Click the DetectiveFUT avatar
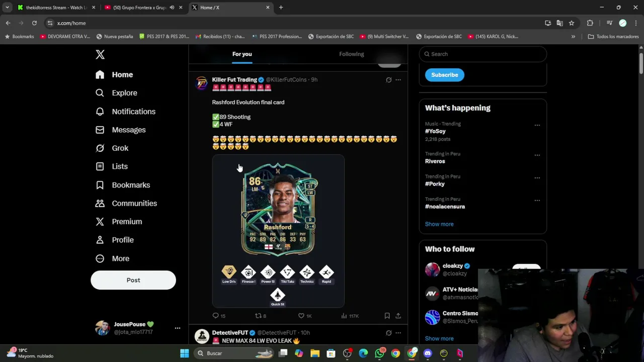 coord(202,336)
